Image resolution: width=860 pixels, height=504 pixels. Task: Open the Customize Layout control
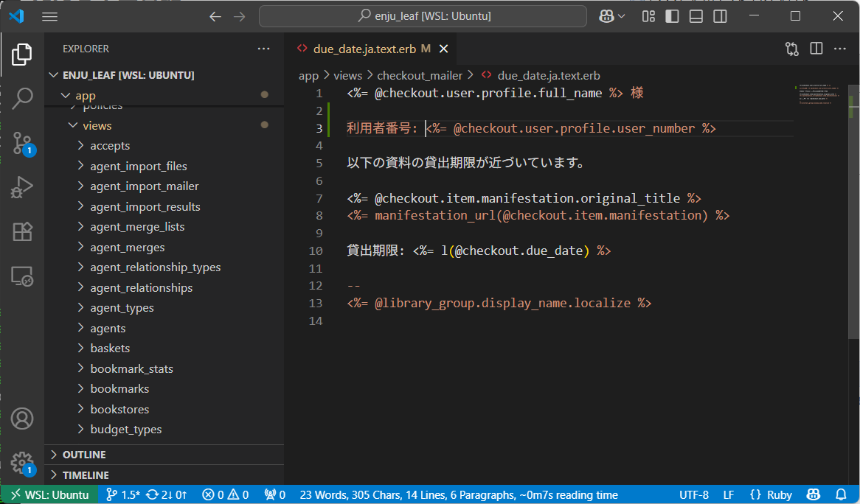point(648,16)
